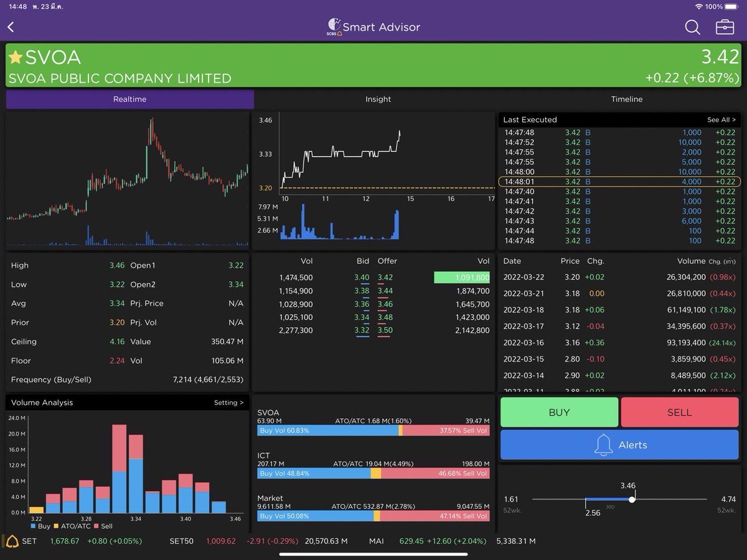This screenshot has width=747, height=560.
Task: Select the Ceiling price 4.16
Action: 117,342
